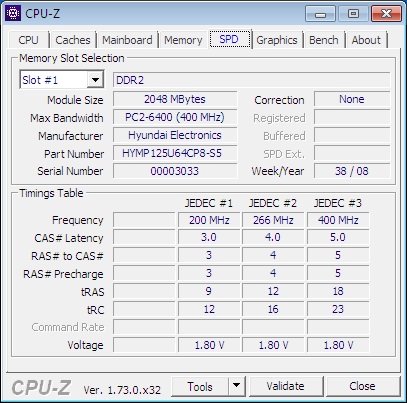Switch to the CPU tab

pyautogui.click(x=29, y=40)
